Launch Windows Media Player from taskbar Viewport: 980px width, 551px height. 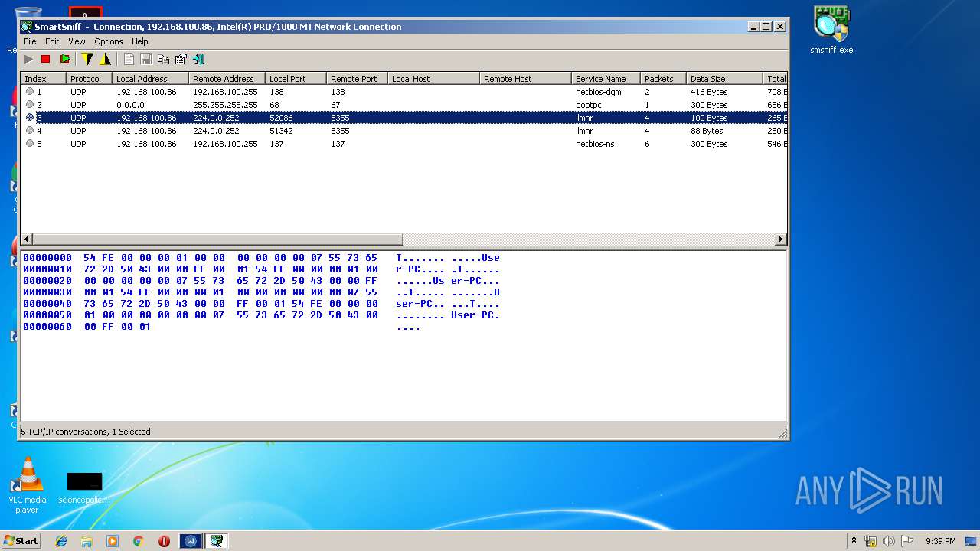113,541
